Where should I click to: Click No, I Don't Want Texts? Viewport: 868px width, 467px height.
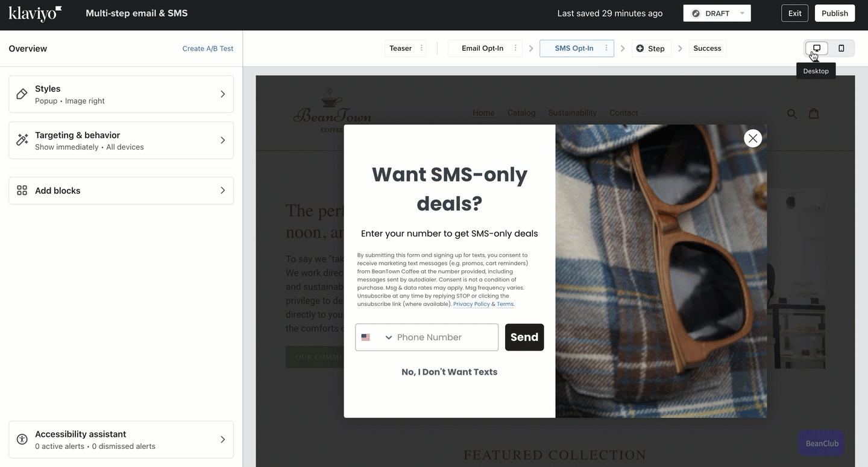pos(450,372)
